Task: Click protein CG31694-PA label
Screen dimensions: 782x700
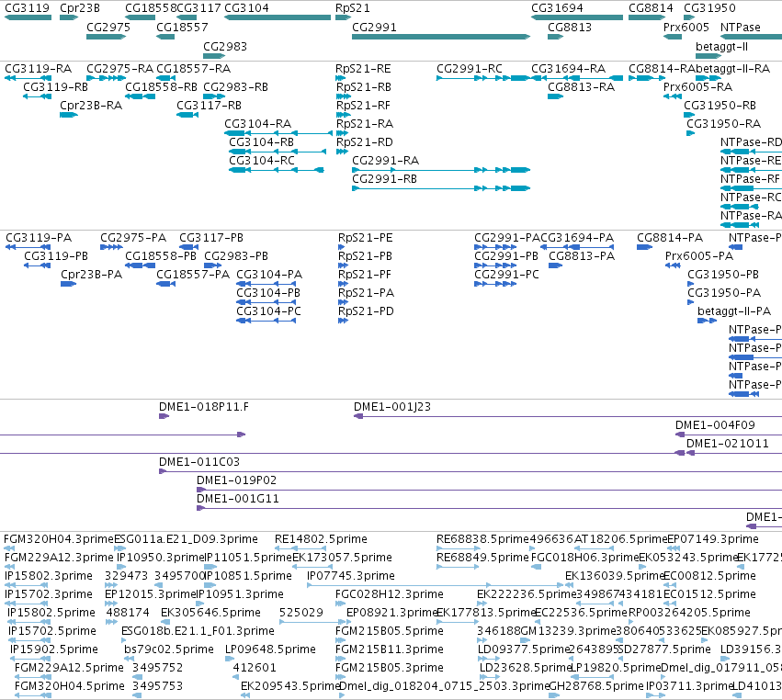Action: click(577, 237)
